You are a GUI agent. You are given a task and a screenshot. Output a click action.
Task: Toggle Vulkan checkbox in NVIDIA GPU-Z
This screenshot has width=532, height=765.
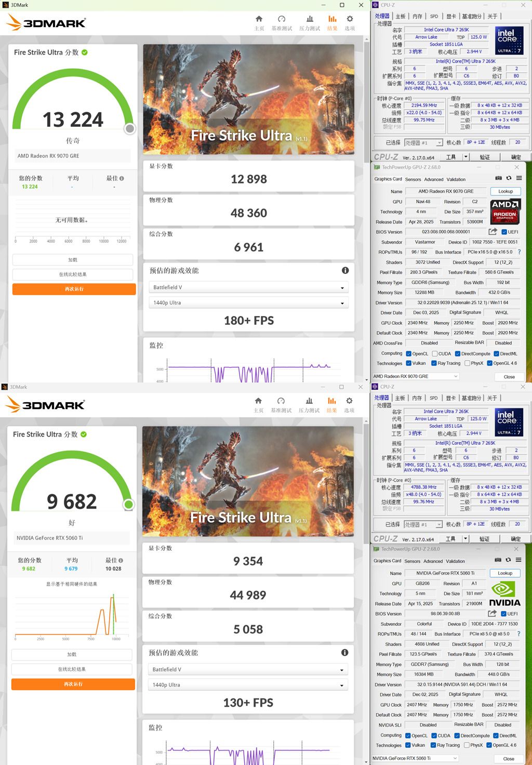(x=408, y=746)
